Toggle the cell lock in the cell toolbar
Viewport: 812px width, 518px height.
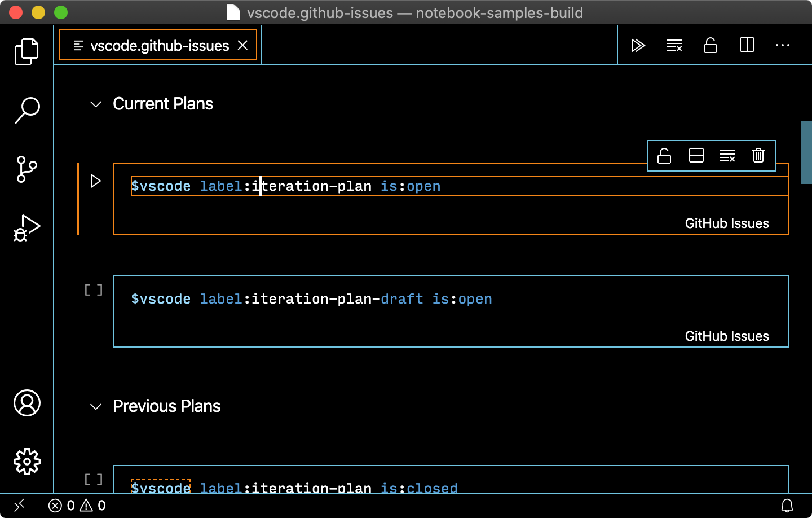[664, 155]
